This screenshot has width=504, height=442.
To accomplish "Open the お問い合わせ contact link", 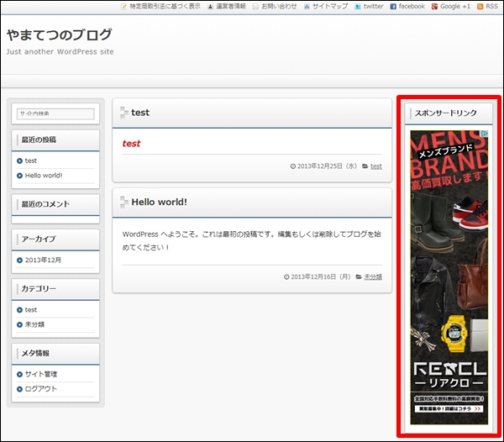I will 279,6.
